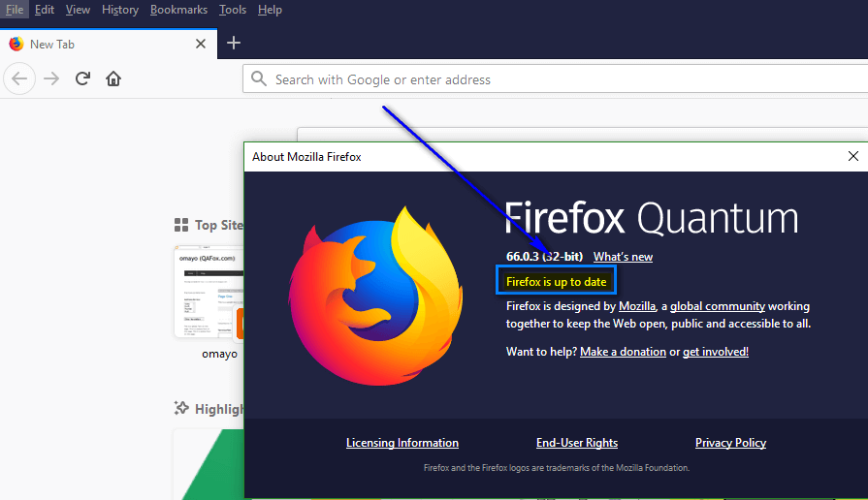Go forward one page

pos(51,78)
